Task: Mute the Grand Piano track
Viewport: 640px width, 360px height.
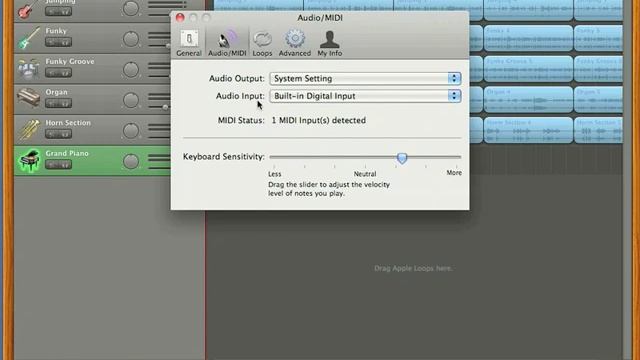Action: pyautogui.click(x=52, y=164)
